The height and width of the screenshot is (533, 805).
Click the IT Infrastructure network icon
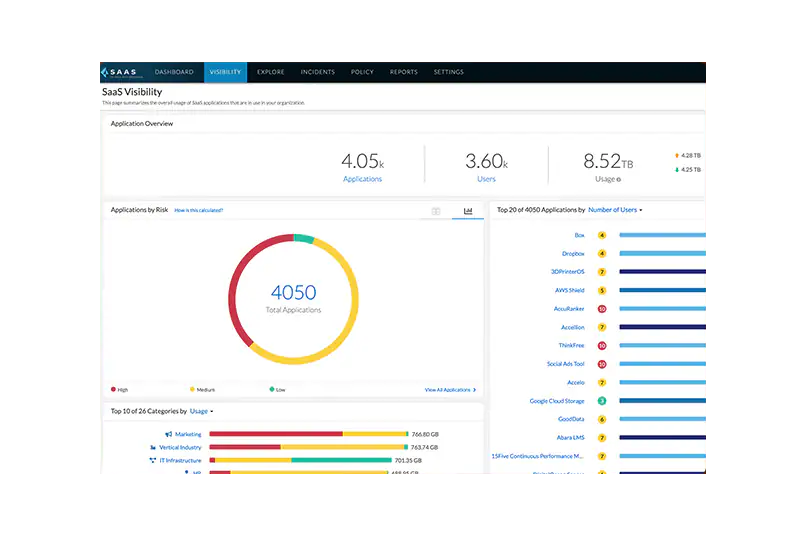tap(152, 460)
